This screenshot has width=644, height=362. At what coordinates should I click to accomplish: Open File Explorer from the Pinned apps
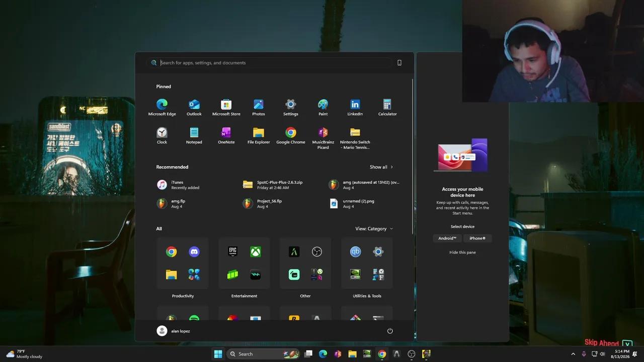[259, 136]
